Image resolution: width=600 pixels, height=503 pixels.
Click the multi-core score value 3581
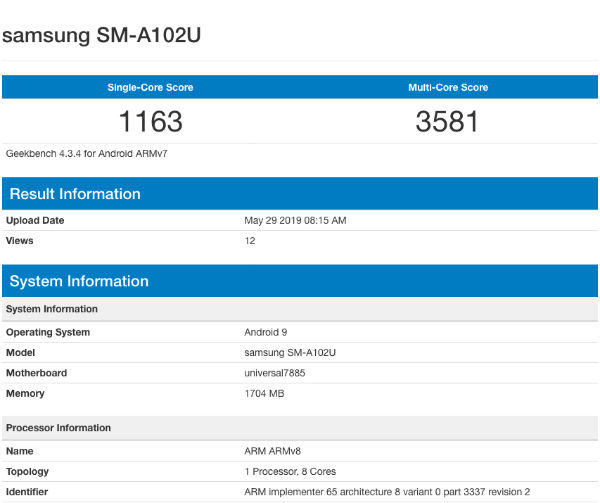[447, 122]
